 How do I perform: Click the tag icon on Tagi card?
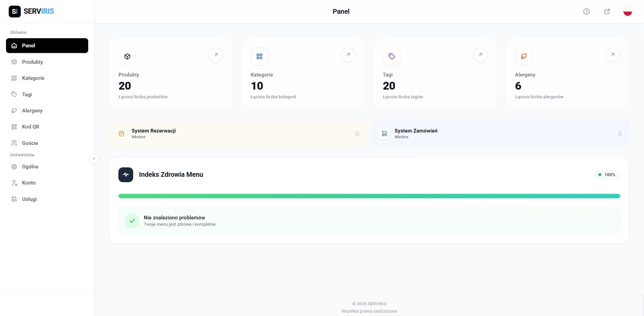point(391,57)
